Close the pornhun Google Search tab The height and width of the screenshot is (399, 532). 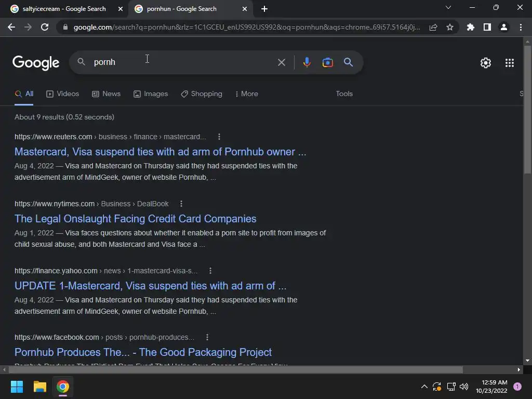[245, 9]
